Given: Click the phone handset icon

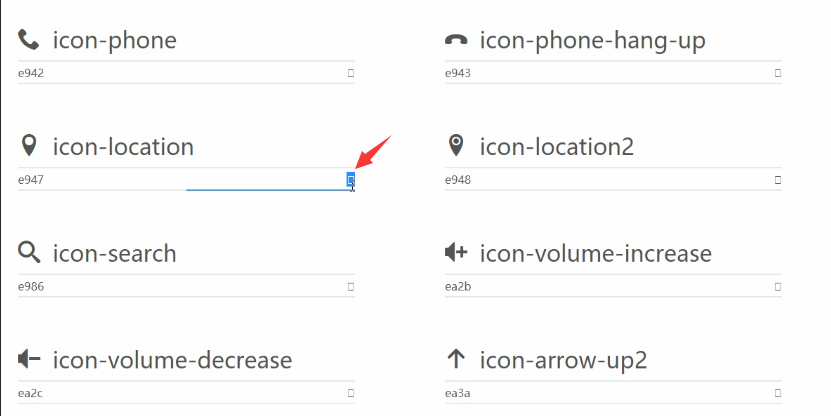Looking at the screenshot, I should click(29, 40).
